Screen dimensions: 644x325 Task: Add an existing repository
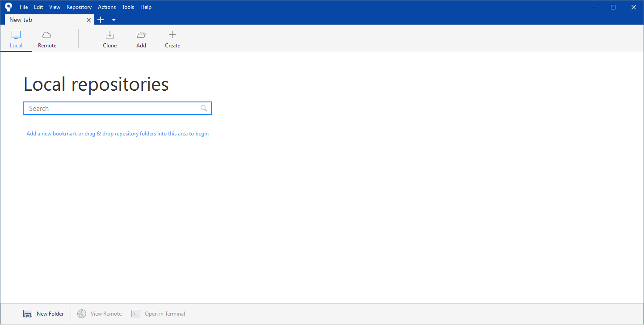pos(141,38)
